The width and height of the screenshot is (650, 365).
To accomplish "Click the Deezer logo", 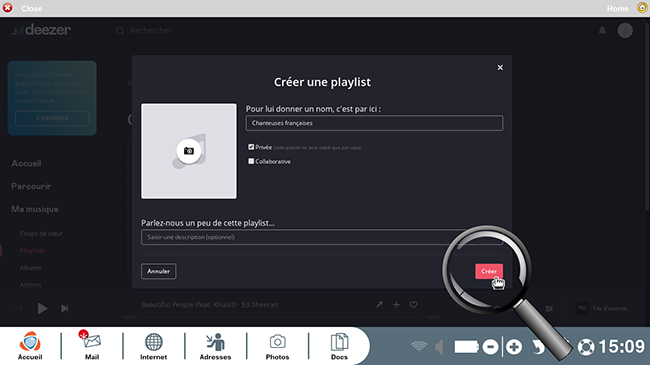I will 41,30.
